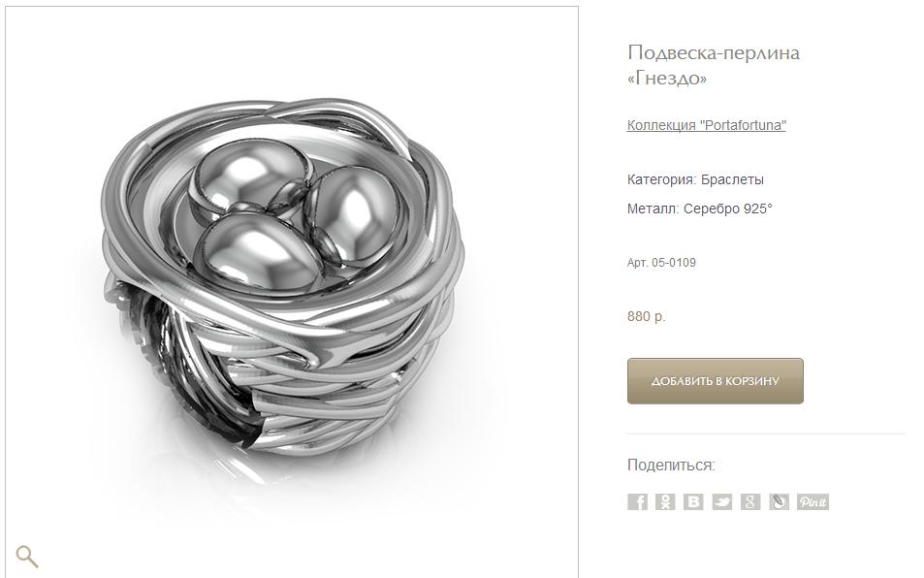Open the Коллекция "Portafortuna" link

click(707, 125)
